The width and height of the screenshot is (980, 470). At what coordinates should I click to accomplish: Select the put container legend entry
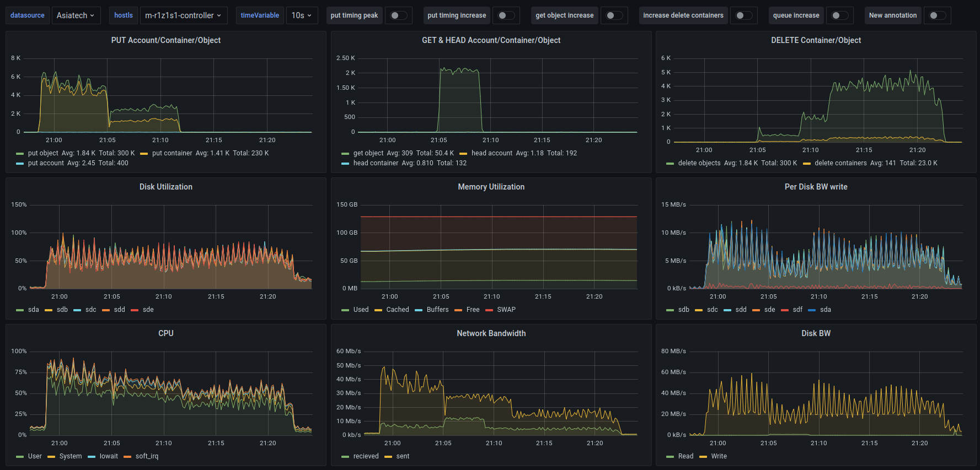pos(172,153)
